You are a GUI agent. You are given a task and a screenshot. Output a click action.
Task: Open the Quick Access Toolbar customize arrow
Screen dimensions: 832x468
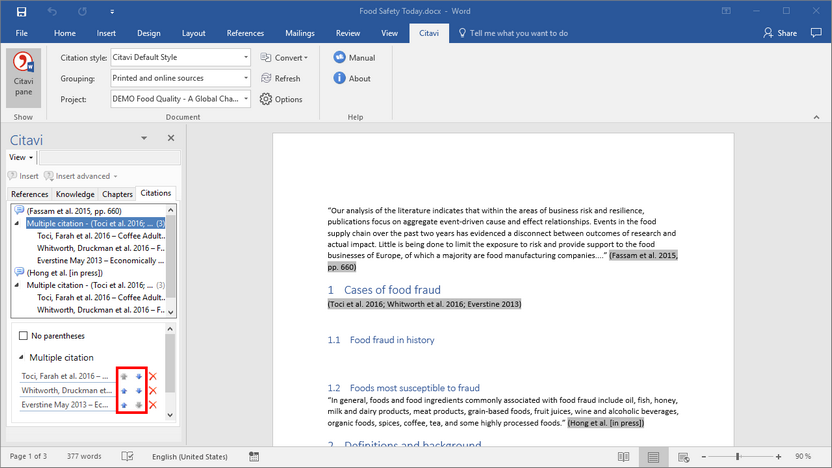(x=112, y=11)
